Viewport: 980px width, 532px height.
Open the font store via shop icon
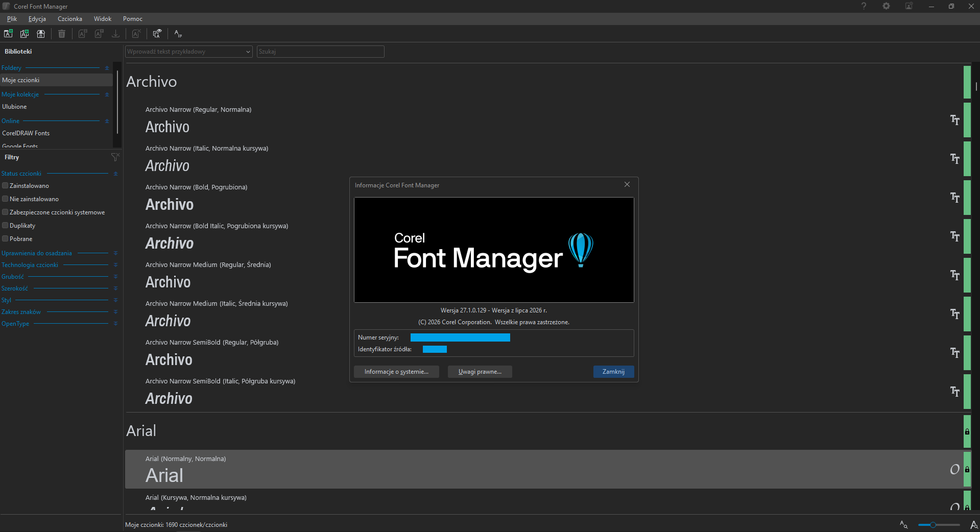41,34
